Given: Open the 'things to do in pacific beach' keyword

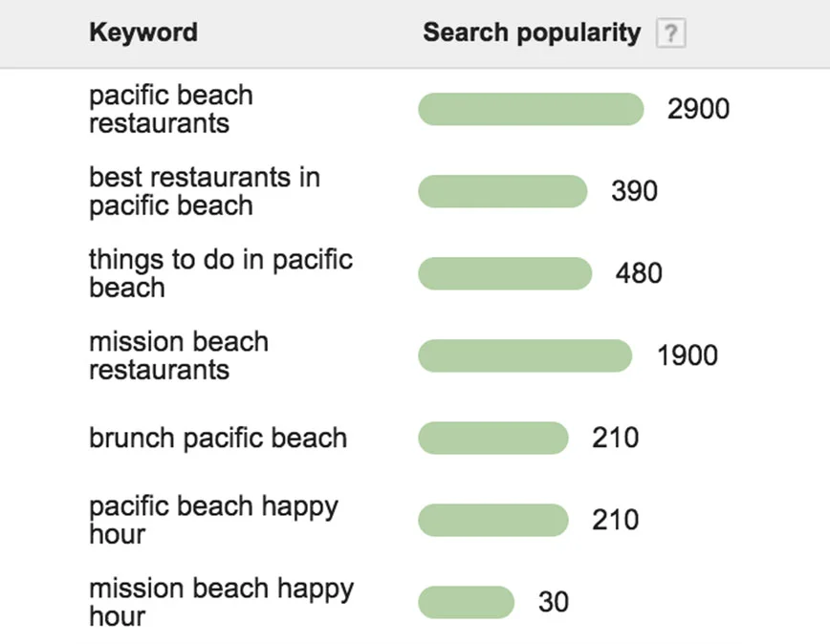Looking at the screenshot, I should [x=221, y=273].
